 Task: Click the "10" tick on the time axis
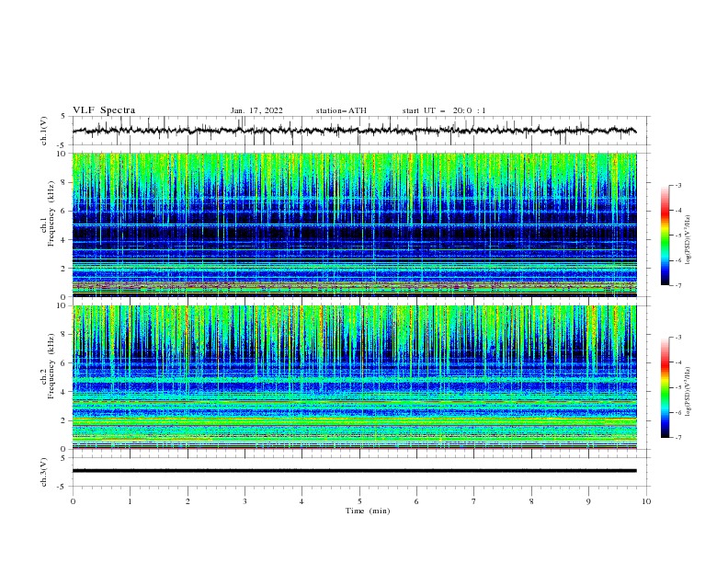[646, 501]
